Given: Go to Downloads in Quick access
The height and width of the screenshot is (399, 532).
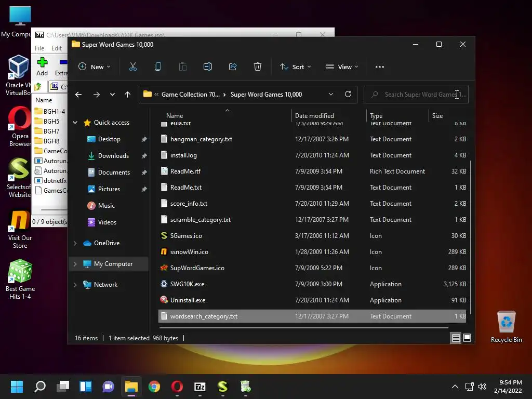Looking at the screenshot, I should coord(113,156).
